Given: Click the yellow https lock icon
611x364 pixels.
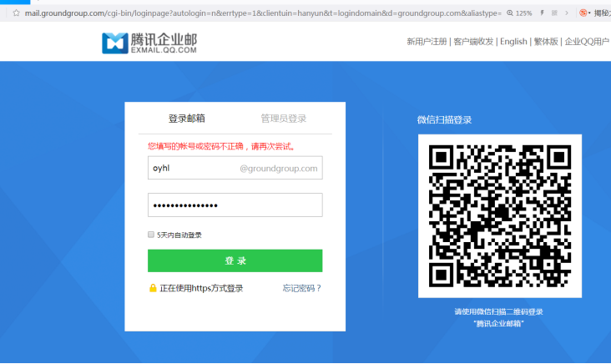Looking at the screenshot, I should click(x=153, y=288).
